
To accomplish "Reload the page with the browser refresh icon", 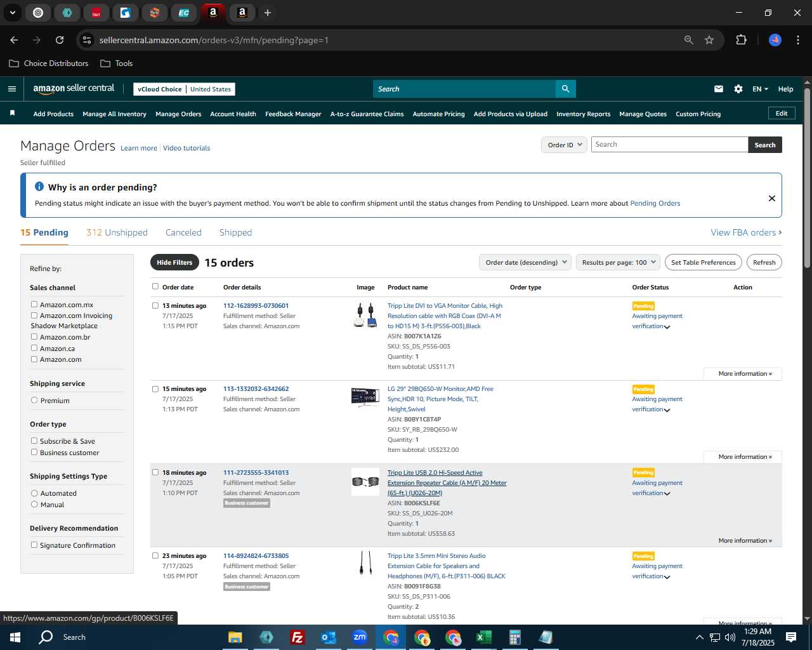I will 60,40.
